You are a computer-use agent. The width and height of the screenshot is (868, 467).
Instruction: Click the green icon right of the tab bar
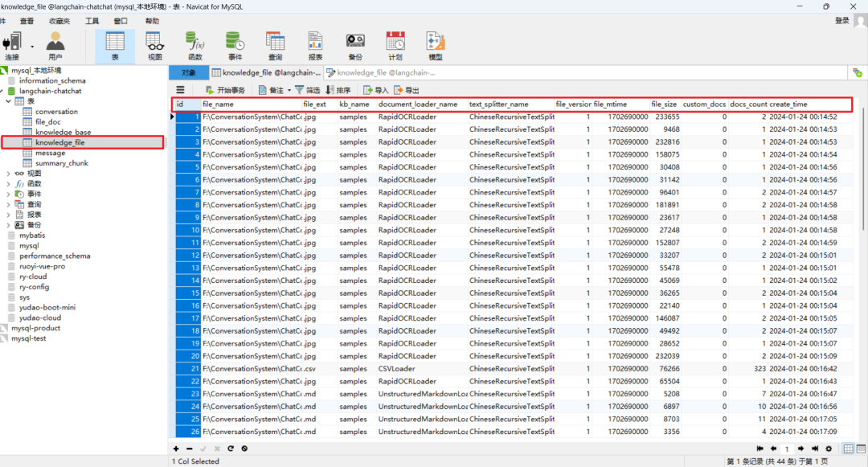point(858,73)
